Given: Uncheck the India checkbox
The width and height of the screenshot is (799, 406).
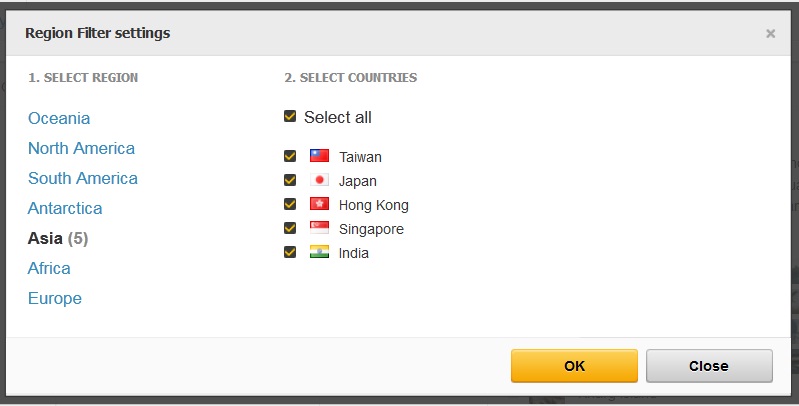Looking at the screenshot, I should click(290, 252).
